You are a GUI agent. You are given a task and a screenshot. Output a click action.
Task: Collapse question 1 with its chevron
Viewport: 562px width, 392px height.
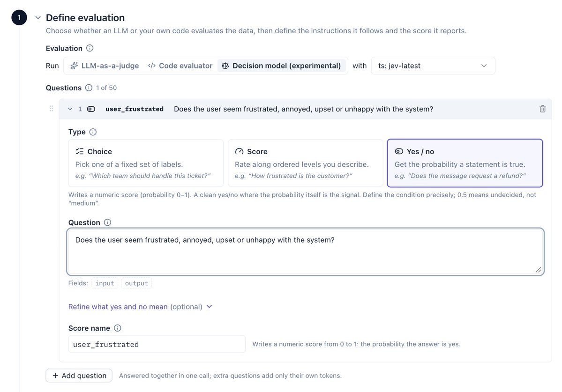click(x=70, y=109)
